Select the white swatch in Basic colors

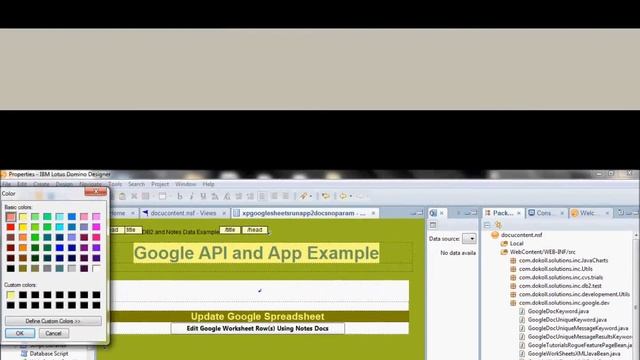pos(96,268)
